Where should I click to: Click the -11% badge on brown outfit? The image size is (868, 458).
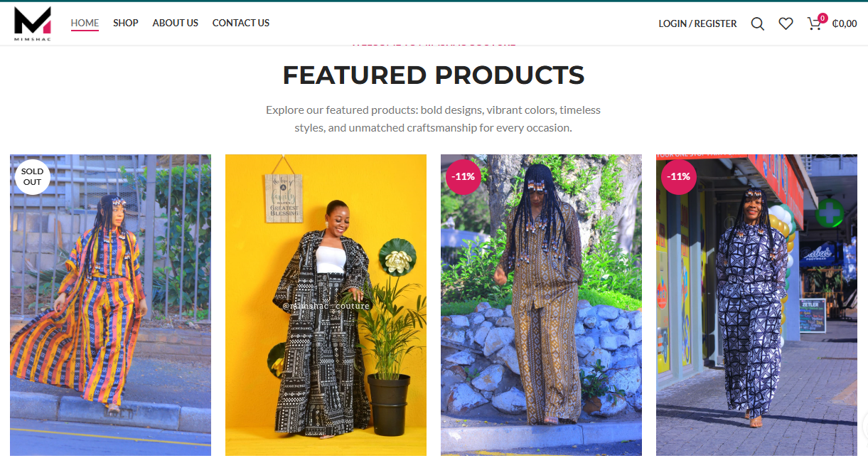[x=464, y=176]
